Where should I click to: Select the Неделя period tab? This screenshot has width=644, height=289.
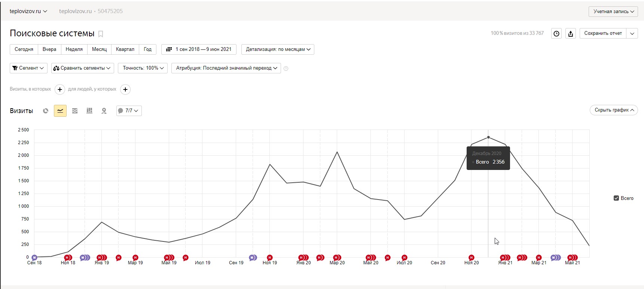coord(74,49)
